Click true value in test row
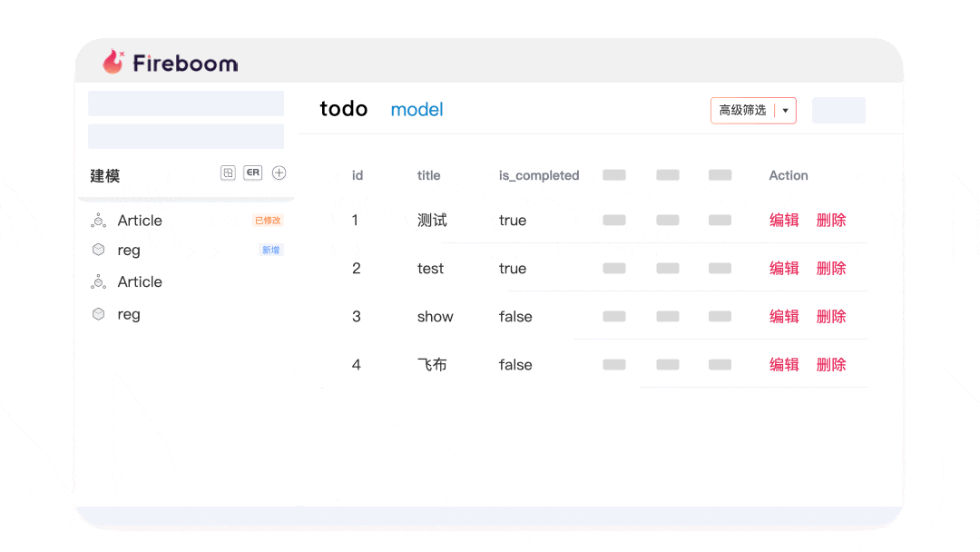This screenshot has width=980, height=552. [513, 268]
